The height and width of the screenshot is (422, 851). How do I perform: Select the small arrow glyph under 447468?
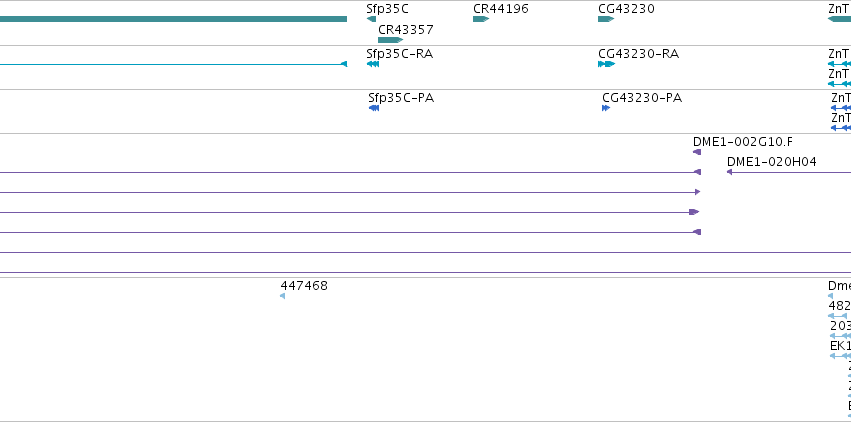(x=282, y=296)
